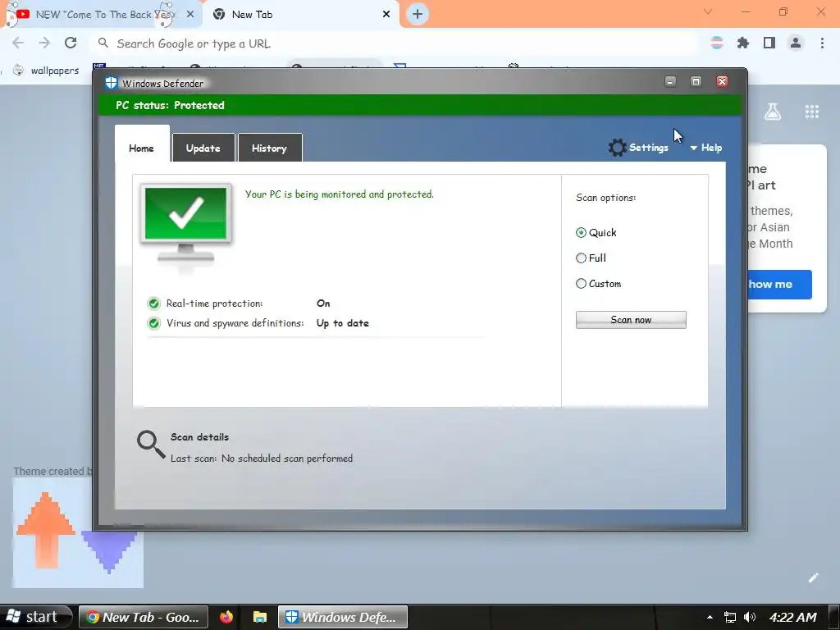Select the Full scan option
The width and height of the screenshot is (840, 630).
click(581, 258)
